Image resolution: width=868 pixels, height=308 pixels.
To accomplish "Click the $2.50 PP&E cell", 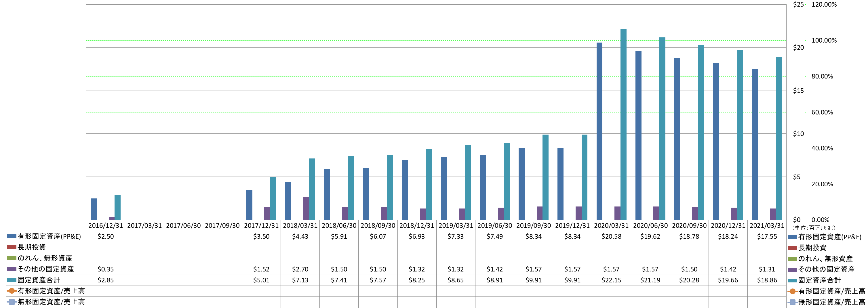I will [x=105, y=237].
